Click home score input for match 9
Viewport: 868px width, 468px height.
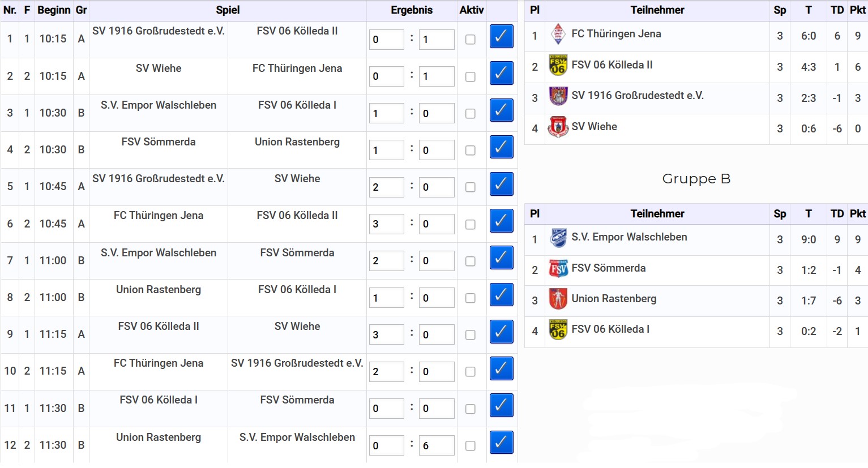coord(386,335)
